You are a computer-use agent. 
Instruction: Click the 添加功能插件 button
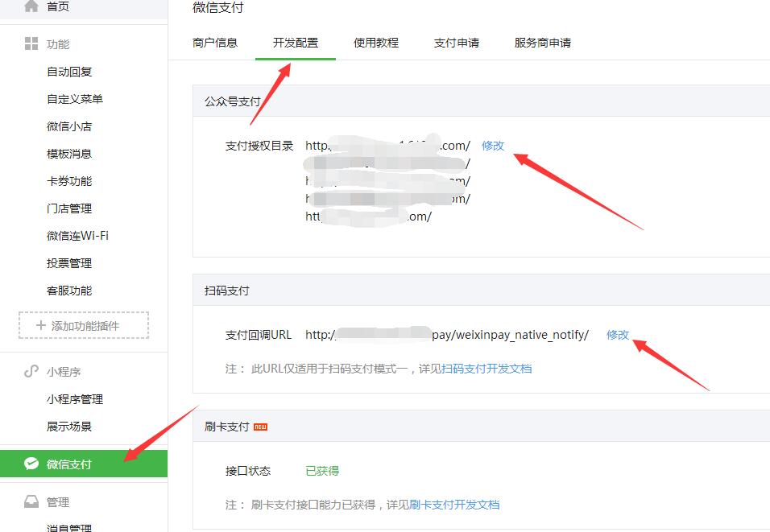(x=84, y=325)
